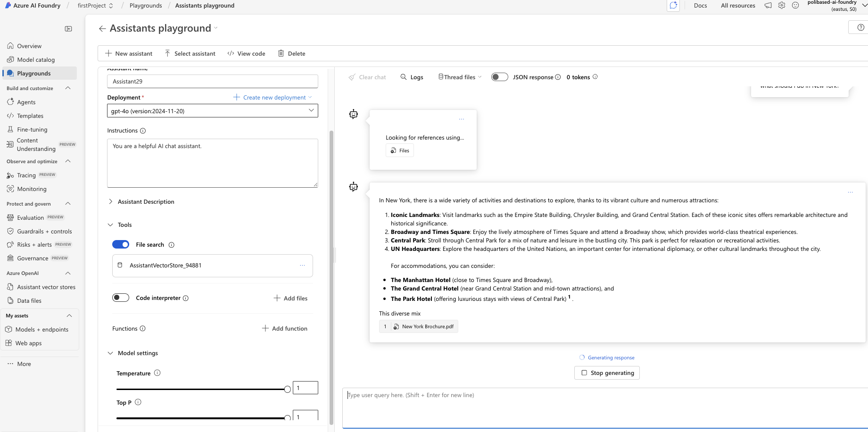The width and height of the screenshot is (868, 432).
Task: Click New assistant button
Action: [x=129, y=54]
